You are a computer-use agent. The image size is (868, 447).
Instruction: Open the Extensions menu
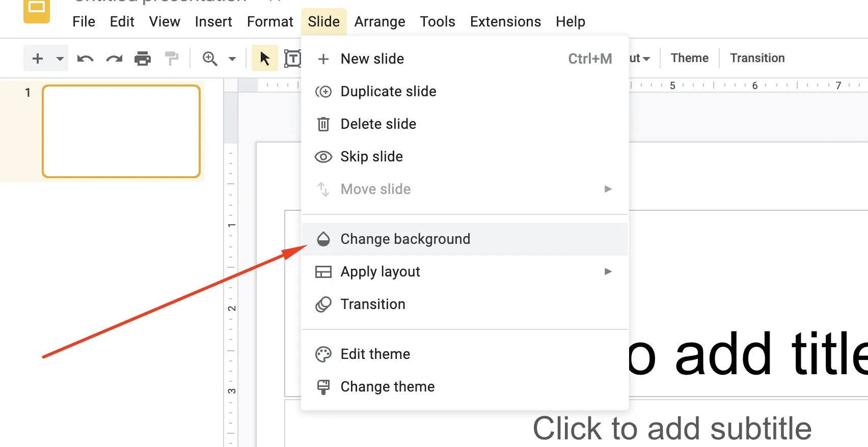505,21
